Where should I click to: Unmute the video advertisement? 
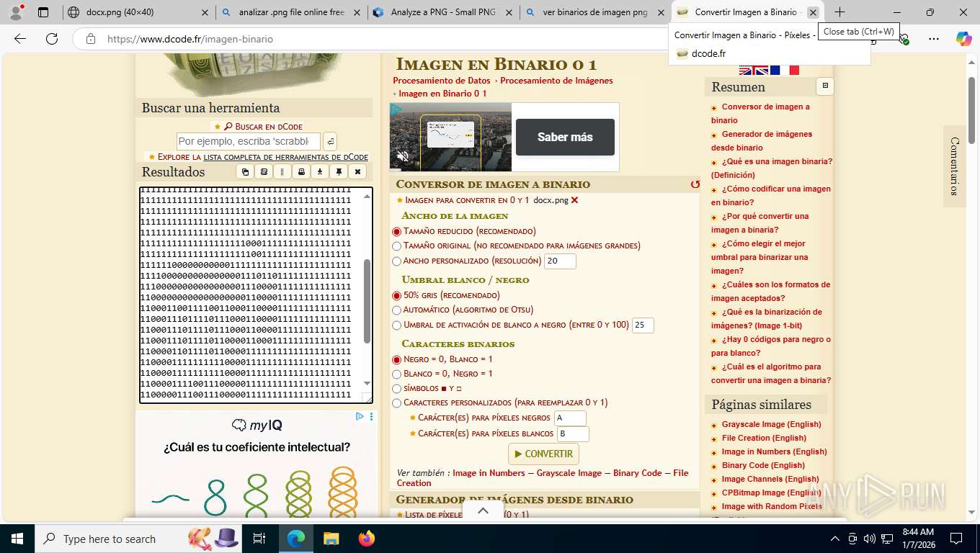(x=403, y=156)
